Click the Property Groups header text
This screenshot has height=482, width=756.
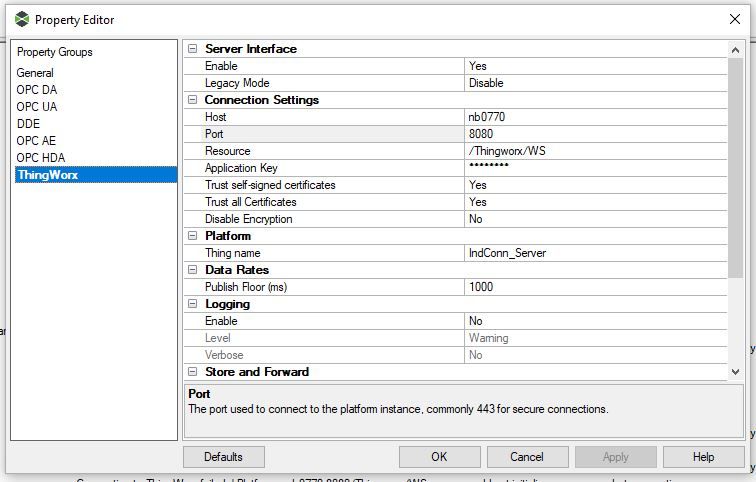coord(54,52)
